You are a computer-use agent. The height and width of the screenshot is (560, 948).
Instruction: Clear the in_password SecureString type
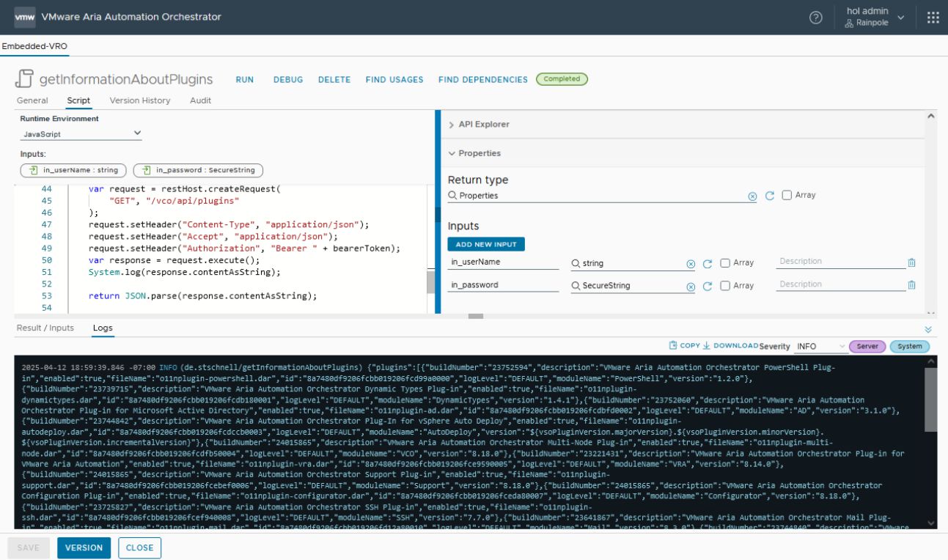[x=690, y=287]
